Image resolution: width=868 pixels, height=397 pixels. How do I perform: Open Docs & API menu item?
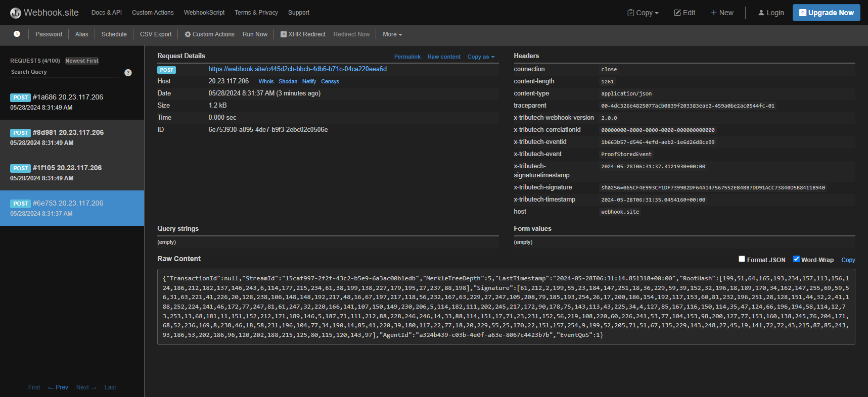click(107, 13)
